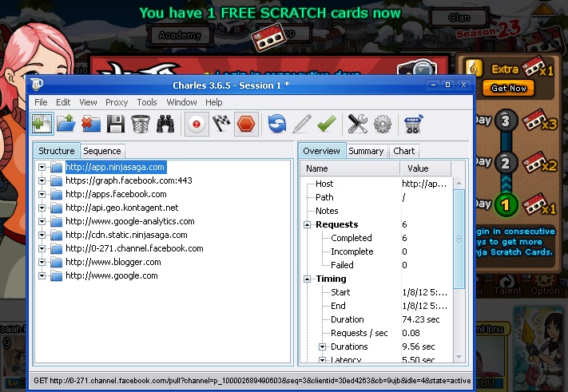Open the View menu

click(x=88, y=102)
